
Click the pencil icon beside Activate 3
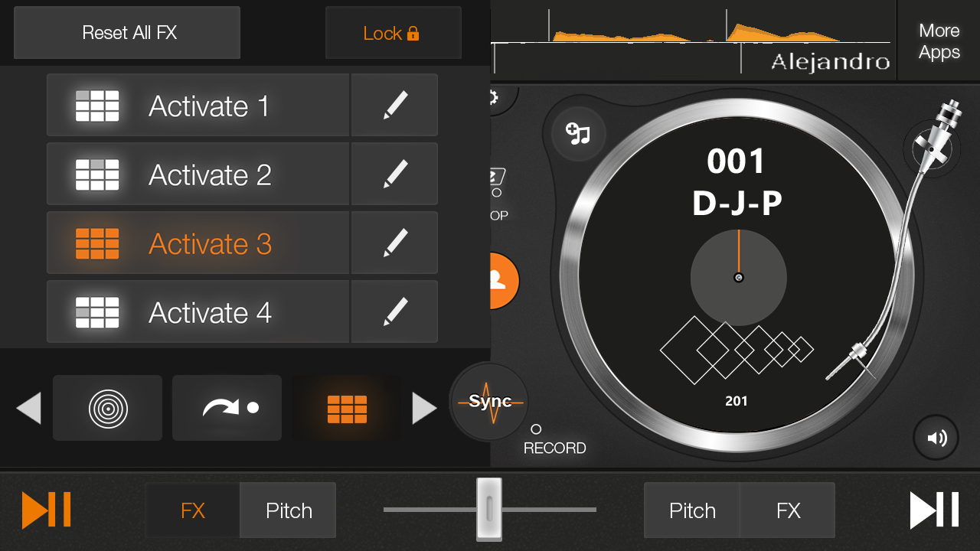coord(395,243)
